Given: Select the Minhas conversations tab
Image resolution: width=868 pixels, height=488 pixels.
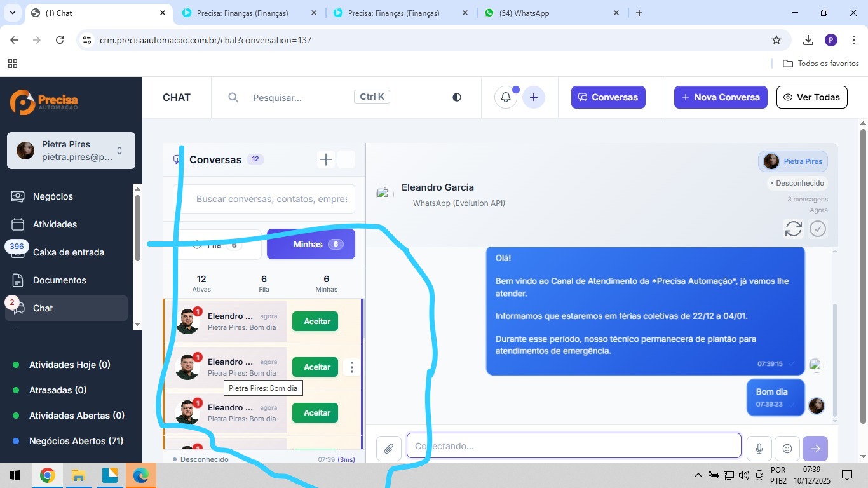Looking at the screenshot, I should [311, 245].
